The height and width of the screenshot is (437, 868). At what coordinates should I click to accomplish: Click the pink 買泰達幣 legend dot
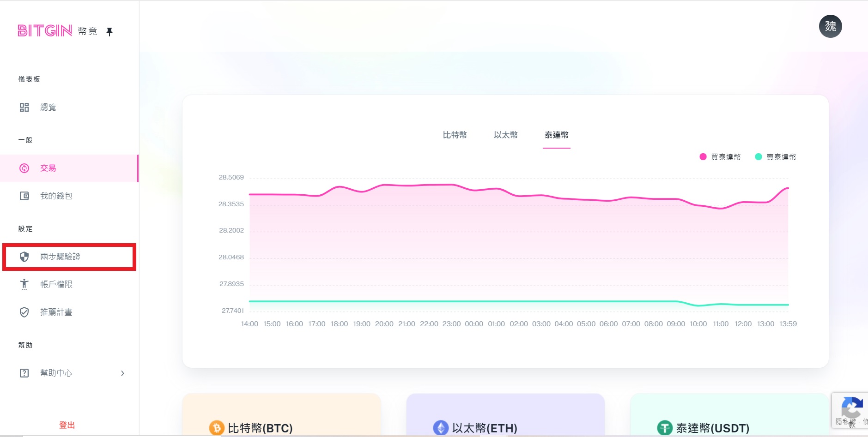703,157
